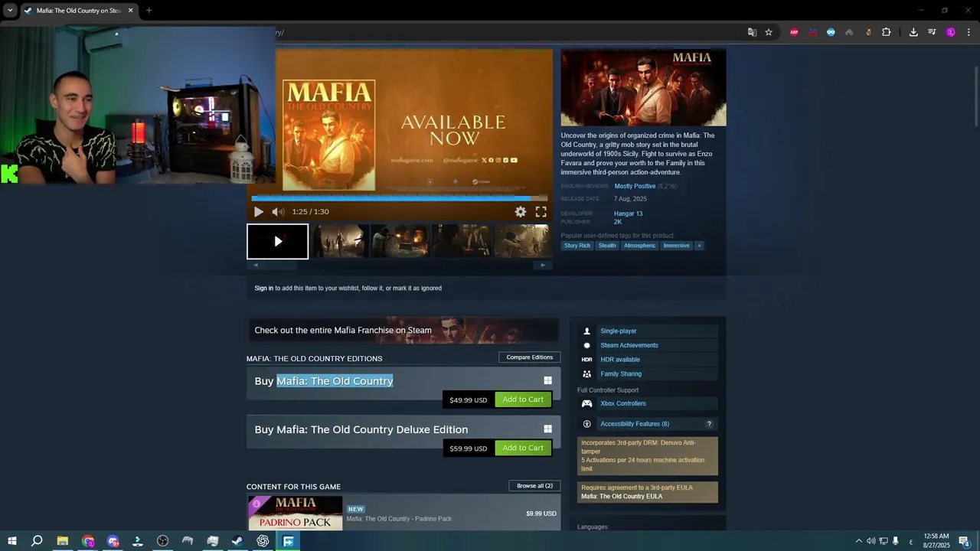
Task: Open ChatGPT app from the taskbar
Action: point(263,541)
